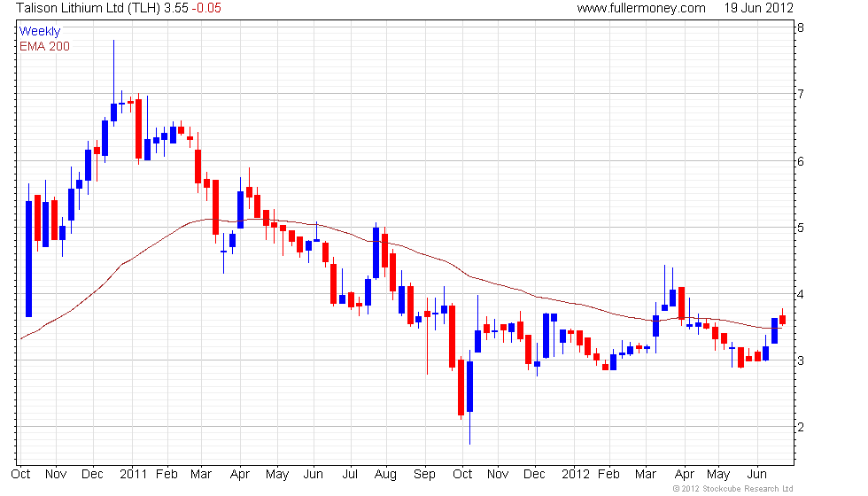The image size is (868, 496).
Task: Click the date 19 Jun 2012
Action: pos(758,8)
